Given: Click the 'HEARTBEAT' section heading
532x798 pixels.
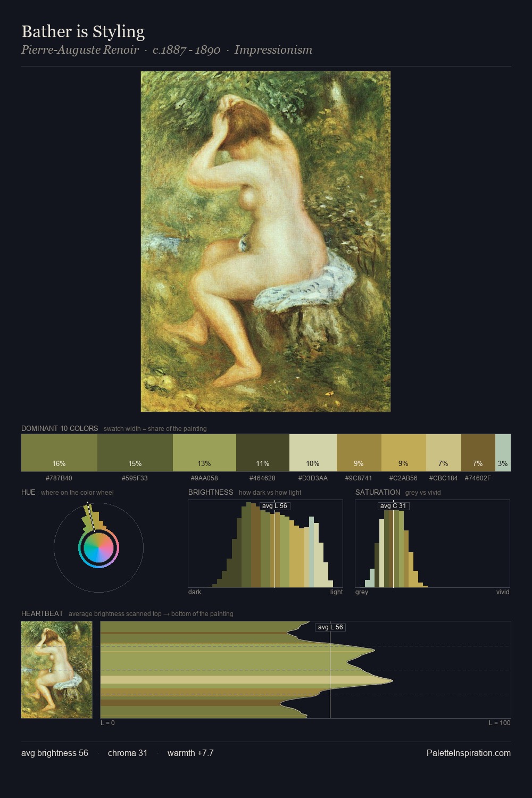Looking at the screenshot, I should [x=42, y=613].
